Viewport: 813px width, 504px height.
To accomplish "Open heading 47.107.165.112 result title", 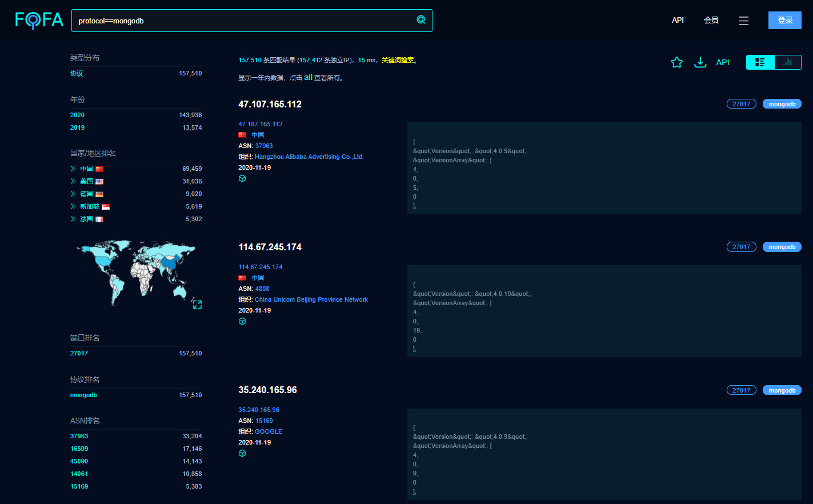I will pyautogui.click(x=270, y=104).
